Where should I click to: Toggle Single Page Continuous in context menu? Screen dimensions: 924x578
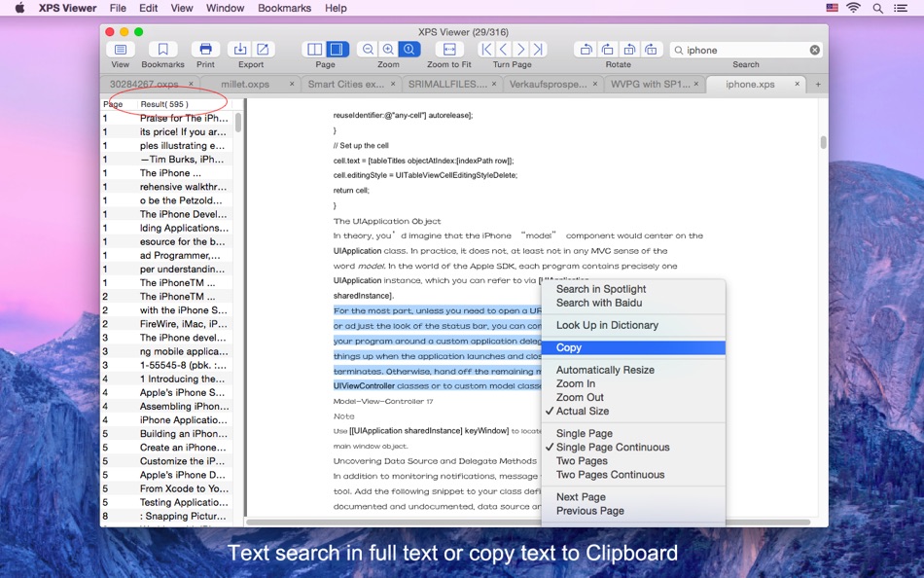pos(633,447)
